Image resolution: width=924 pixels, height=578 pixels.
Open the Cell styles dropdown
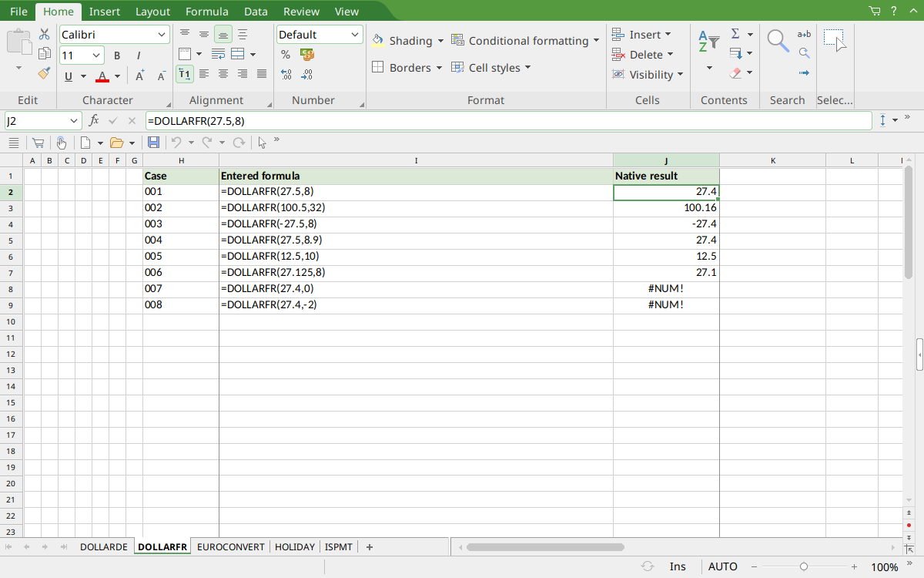coord(528,68)
